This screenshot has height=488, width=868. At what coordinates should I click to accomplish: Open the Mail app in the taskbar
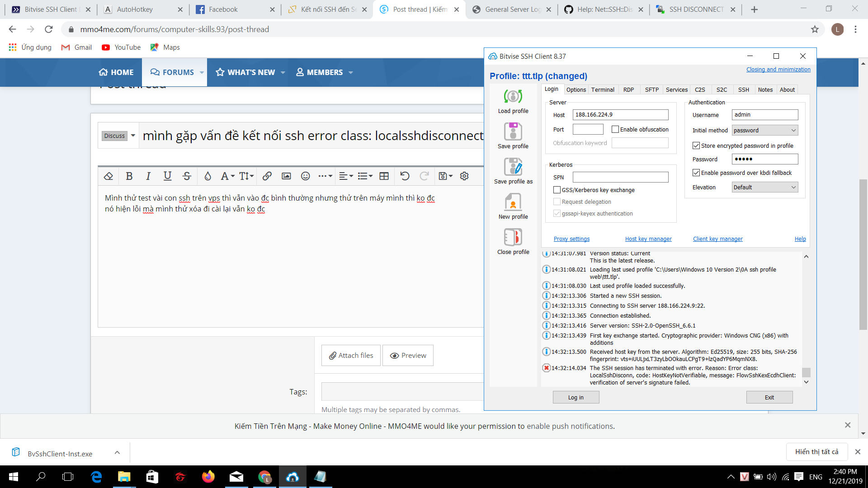236,477
